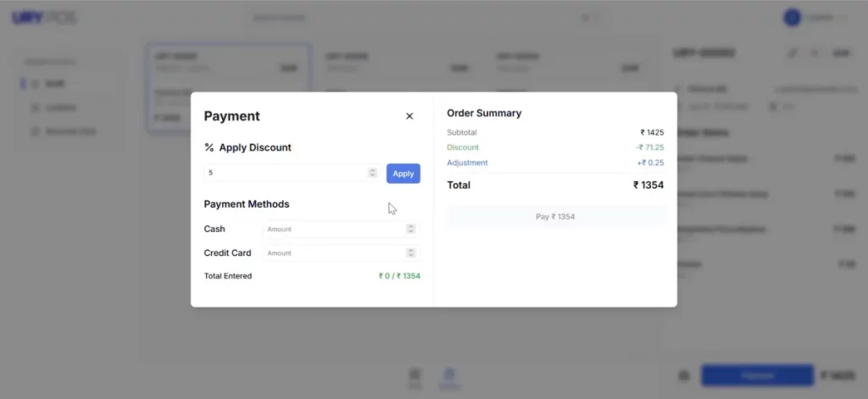The height and width of the screenshot is (399, 868).
Task: Click the pencil edit icon in order panel
Action: click(x=793, y=53)
